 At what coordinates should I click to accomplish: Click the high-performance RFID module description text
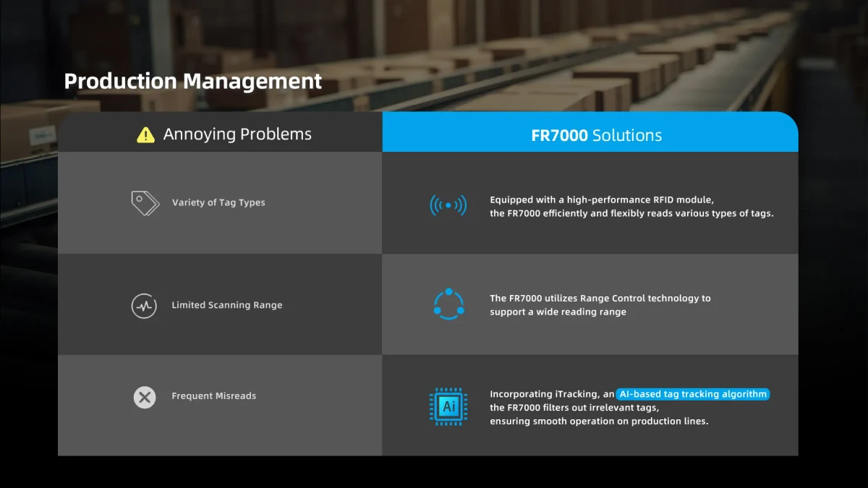coord(602,200)
